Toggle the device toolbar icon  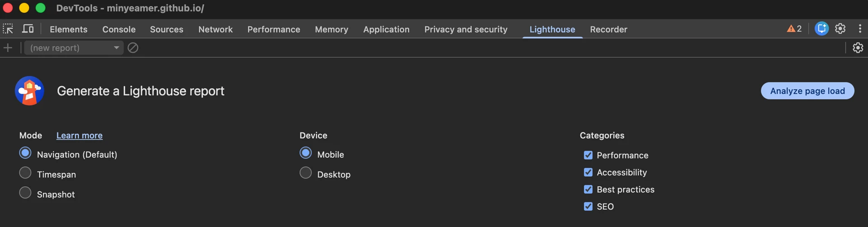(x=28, y=29)
